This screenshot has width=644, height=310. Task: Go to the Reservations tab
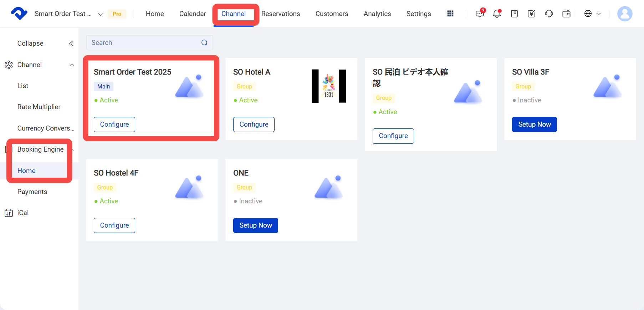(281, 14)
